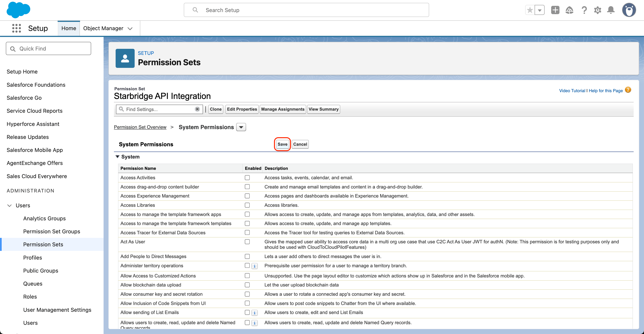Enable the Access Activities checkbox
Viewport: 644px width, 334px height.
tap(247, 178)
